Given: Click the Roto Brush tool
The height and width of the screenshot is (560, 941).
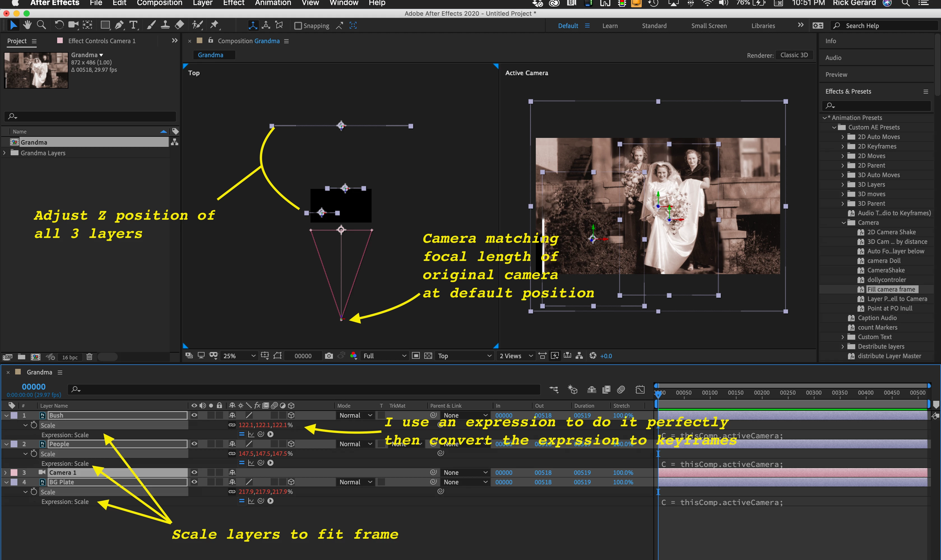Looking at the screenshot, I should point(197,25).
